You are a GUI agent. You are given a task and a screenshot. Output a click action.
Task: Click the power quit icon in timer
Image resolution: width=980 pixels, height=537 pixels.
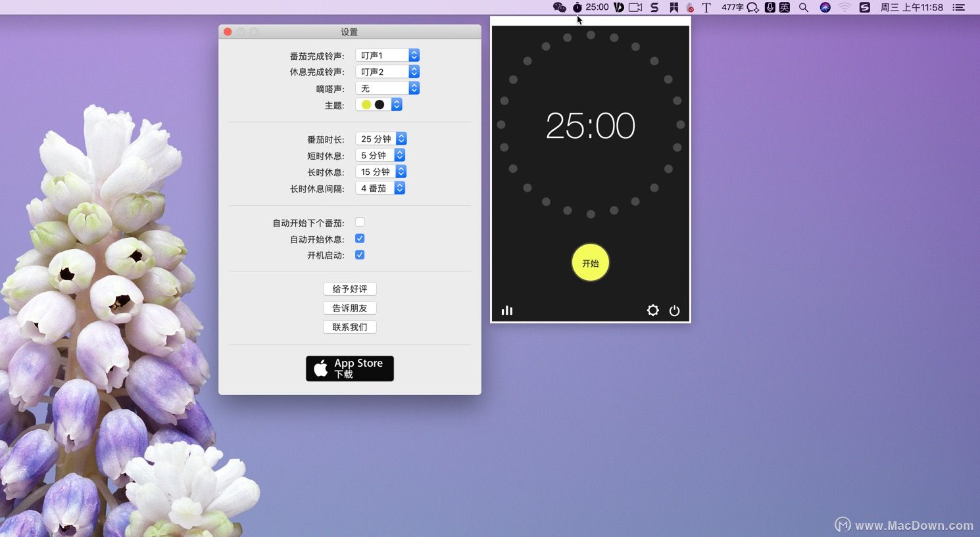(x=674, y=310)
